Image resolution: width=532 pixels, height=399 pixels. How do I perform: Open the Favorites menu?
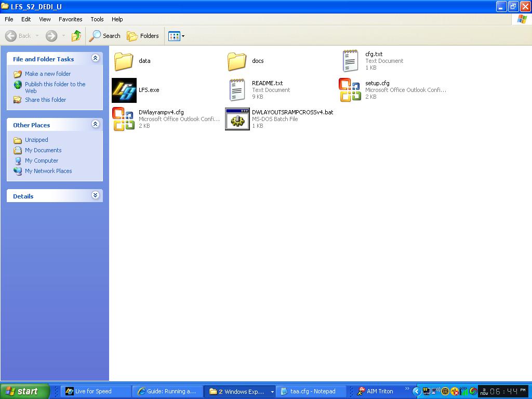coord(70,19)
